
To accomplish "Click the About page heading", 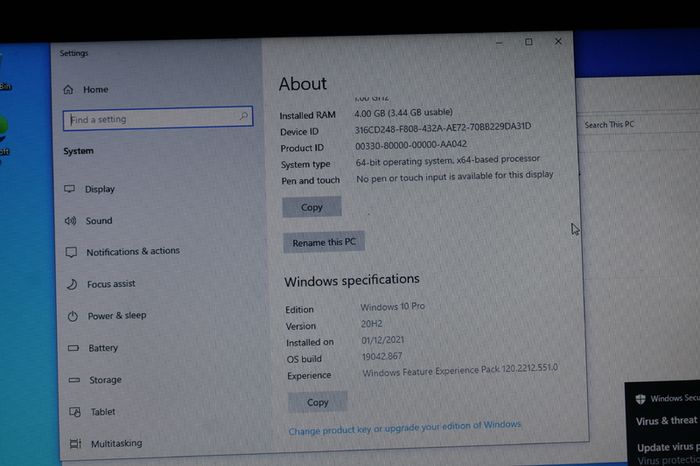I will click(x=303, y=84).
